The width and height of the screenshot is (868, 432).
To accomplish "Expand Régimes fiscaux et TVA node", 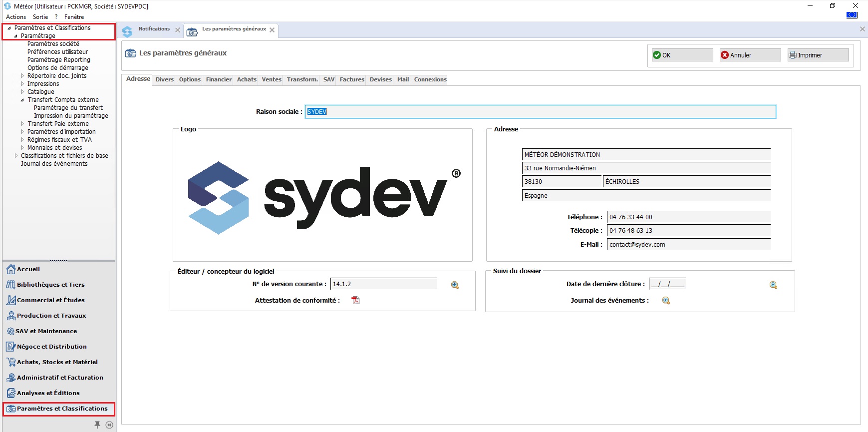I will pyautogui.click(x=22, y=140).
